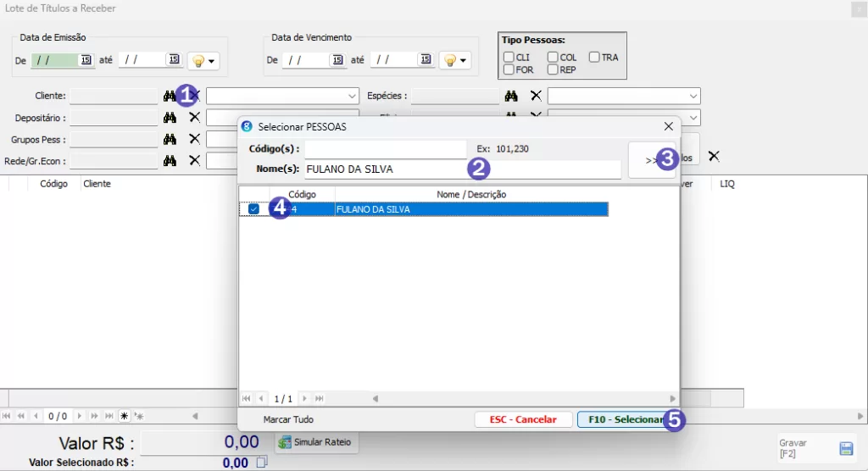Clear the Rede/Gr.Econ field with X icon
The height and width of the screenshot is (471, 868).
point(194,160)
